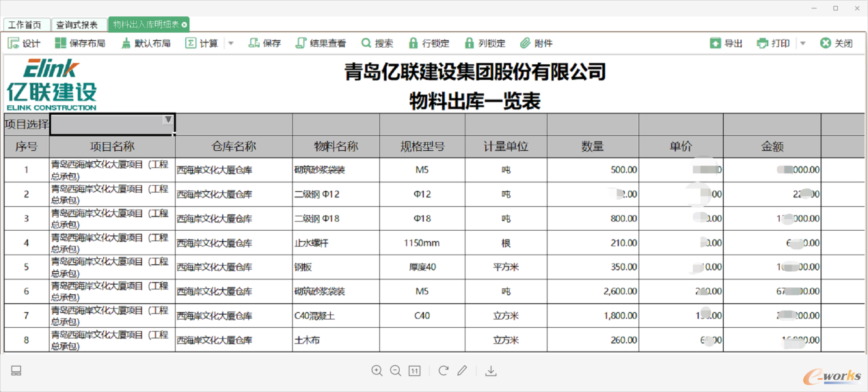The image size is (868, 392).
Task: Click the 1150mm specification cell
Action: click(422, 242)
